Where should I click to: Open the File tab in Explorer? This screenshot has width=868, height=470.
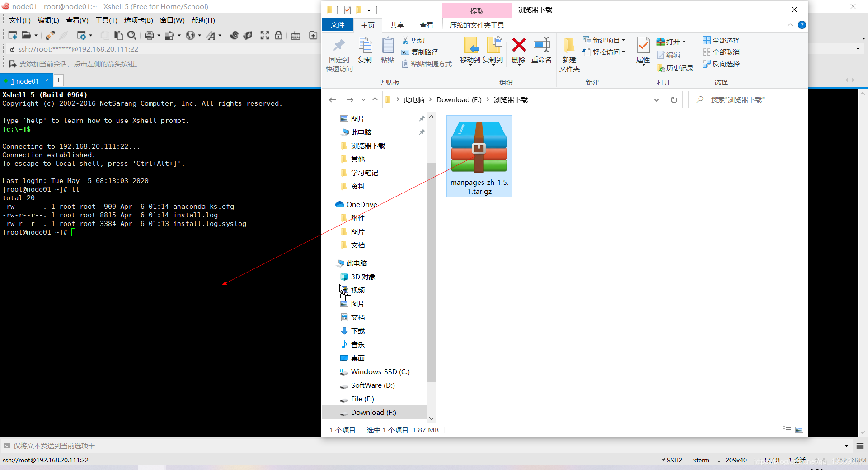pyautogui.click(x=338, y=25)
